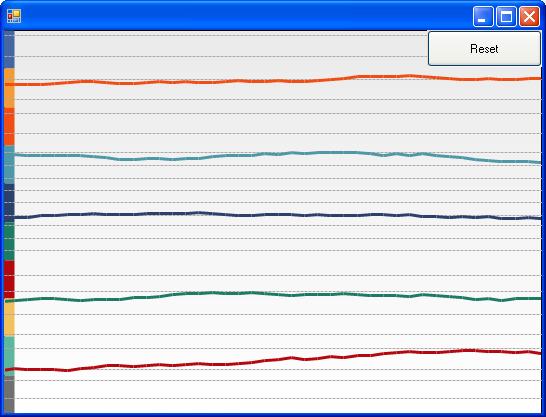Choose the red swatch in left strip

point(9,279)
